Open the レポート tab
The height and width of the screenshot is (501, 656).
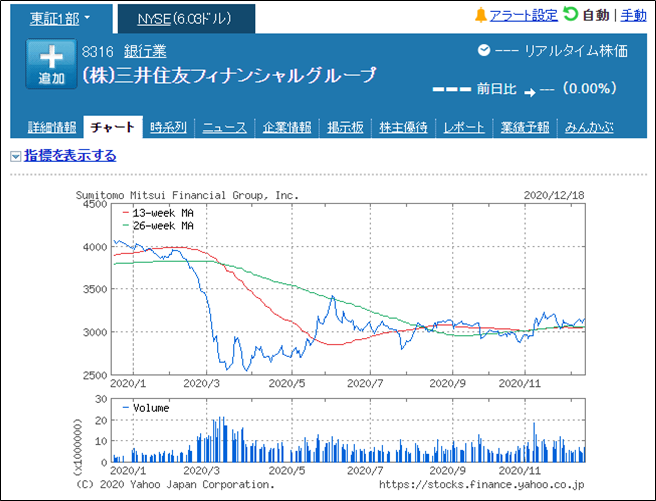tap(464, 127)
